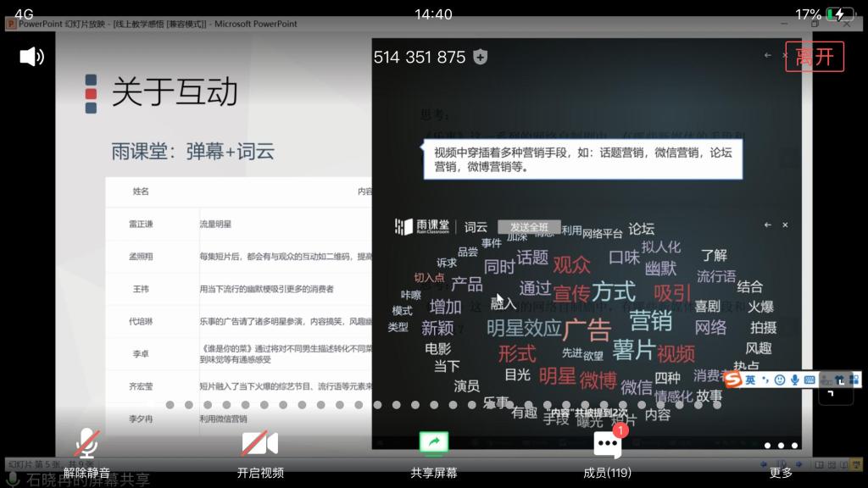Close the 词云 word cloud panel

[785, 225]
